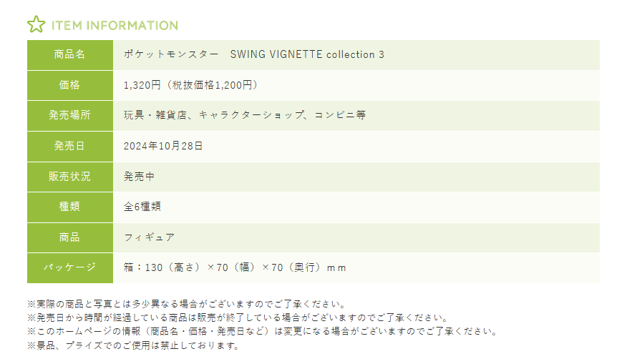Click the ITEM INFORMATION heading text
The height and width of the screenshot is (364, 627).
coord(115,26)
